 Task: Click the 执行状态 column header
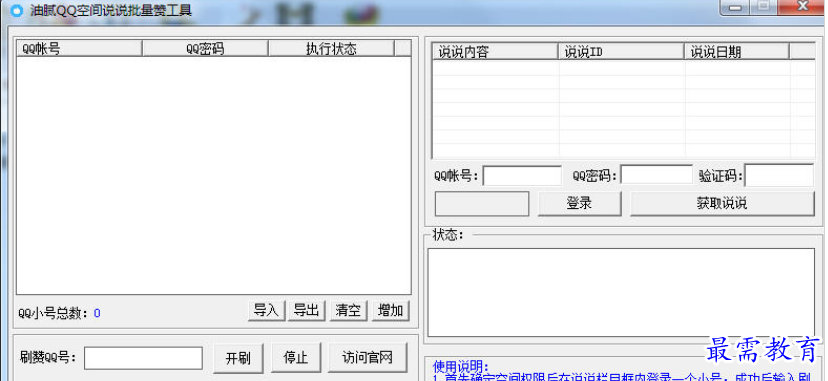[x=331, y=49]
